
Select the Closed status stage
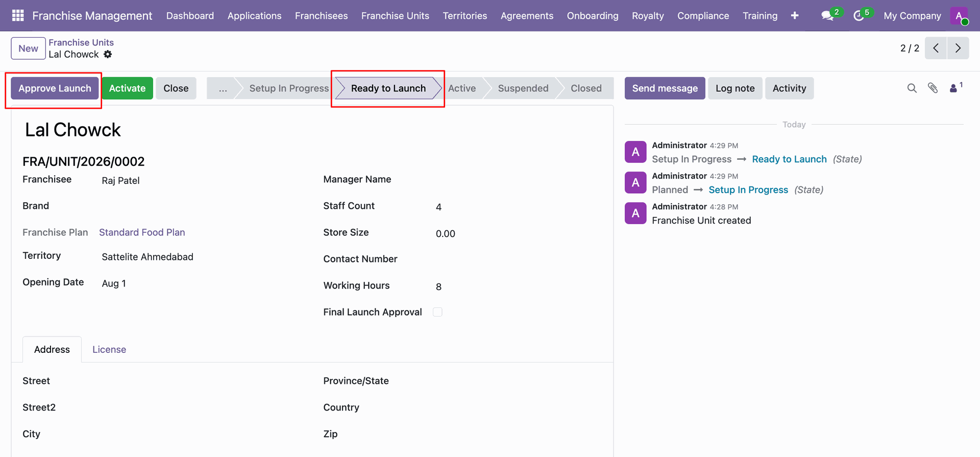(586, 88)
